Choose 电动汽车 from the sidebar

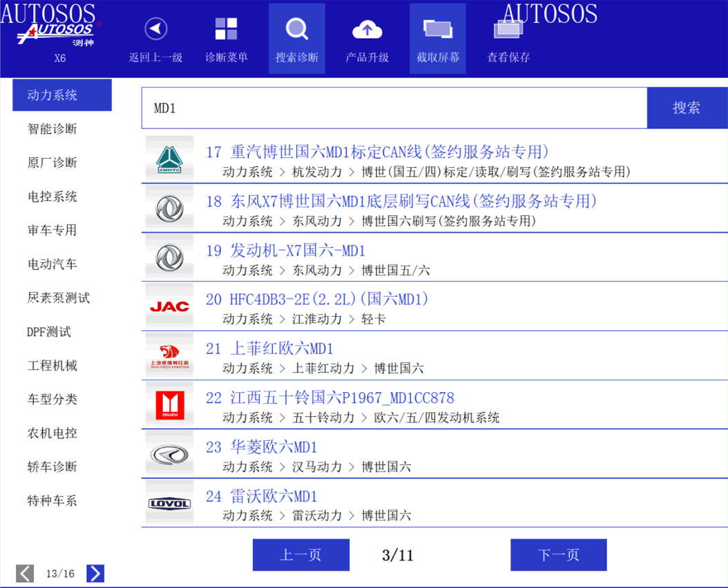coord(52,264)
